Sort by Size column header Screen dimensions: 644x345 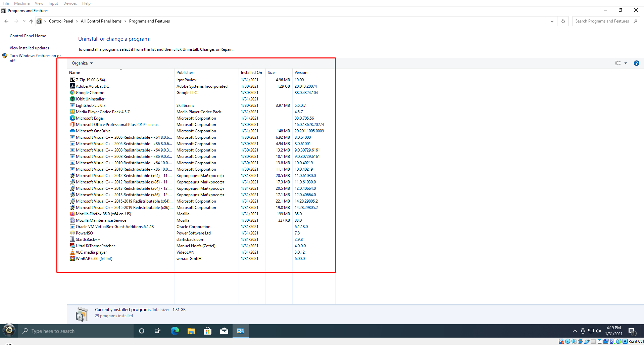coord(279,73)
